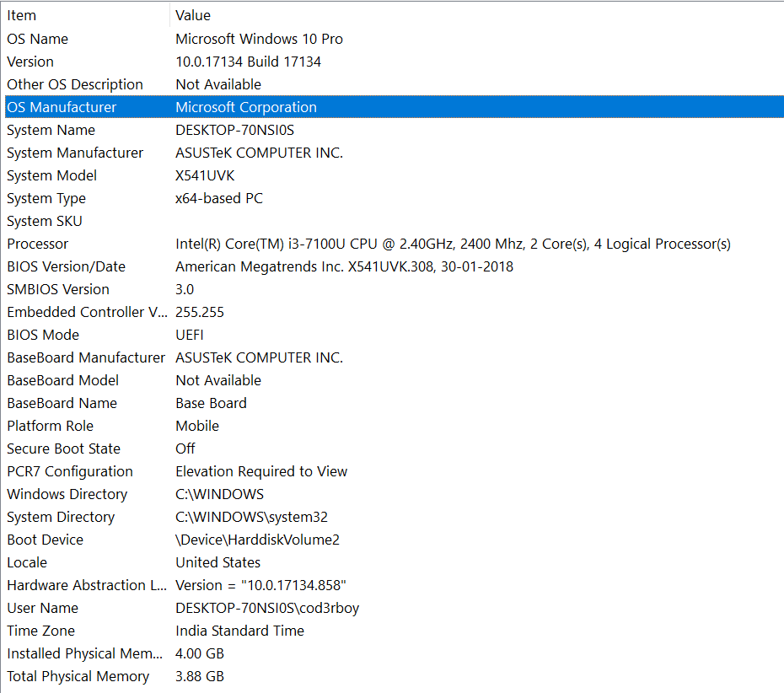This screenshot has width=784, height=693.
Task: Click the C:\WINDOWS value
Action: tap(219, 494)
